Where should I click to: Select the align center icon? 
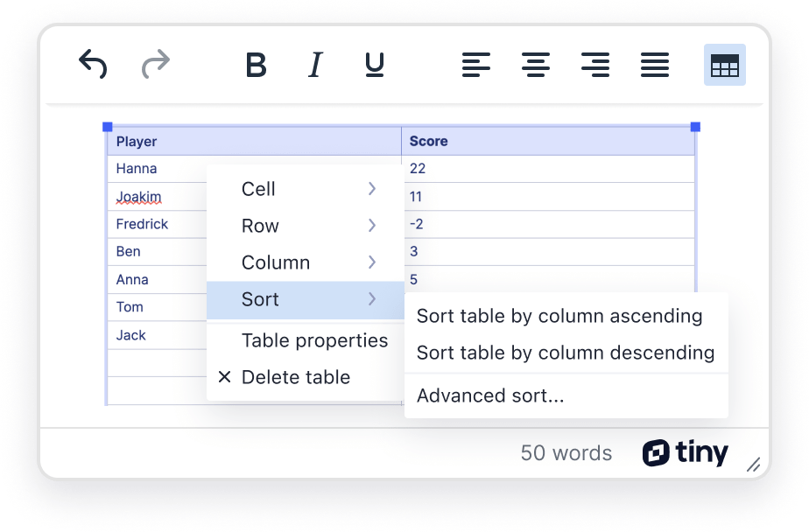click(536, 65)
